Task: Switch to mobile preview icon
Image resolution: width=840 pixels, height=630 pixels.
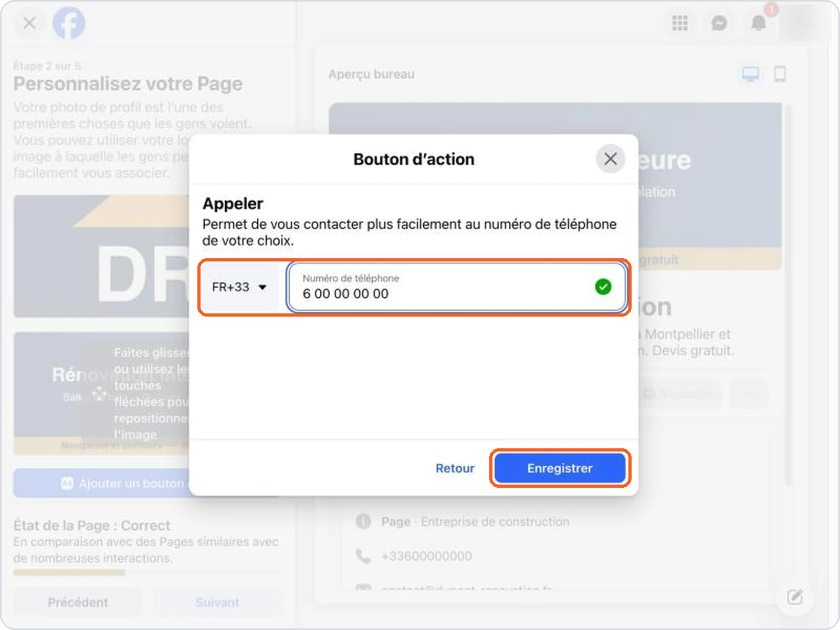Action: [x=780, y=74]
